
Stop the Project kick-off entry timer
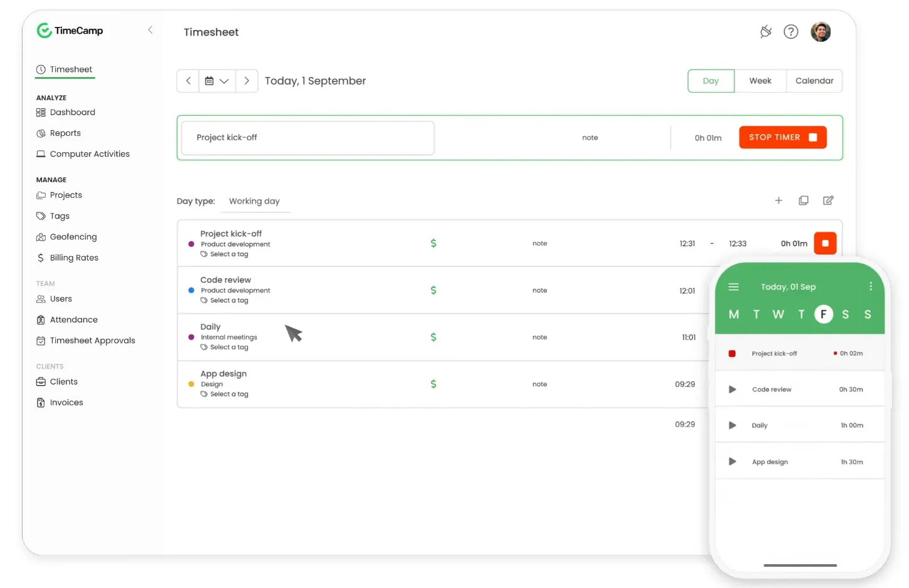click(x=825, y=243)
